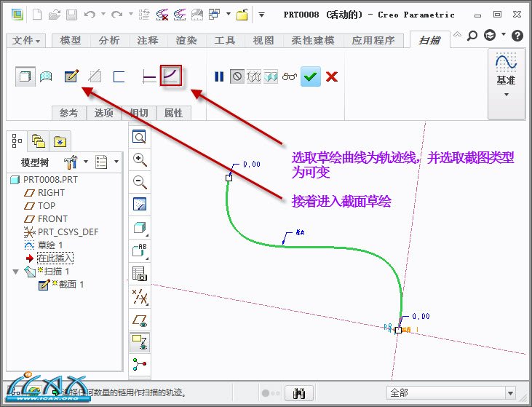Click the learning connector cap icon
532x407 pixels.
tap(490, 35)
